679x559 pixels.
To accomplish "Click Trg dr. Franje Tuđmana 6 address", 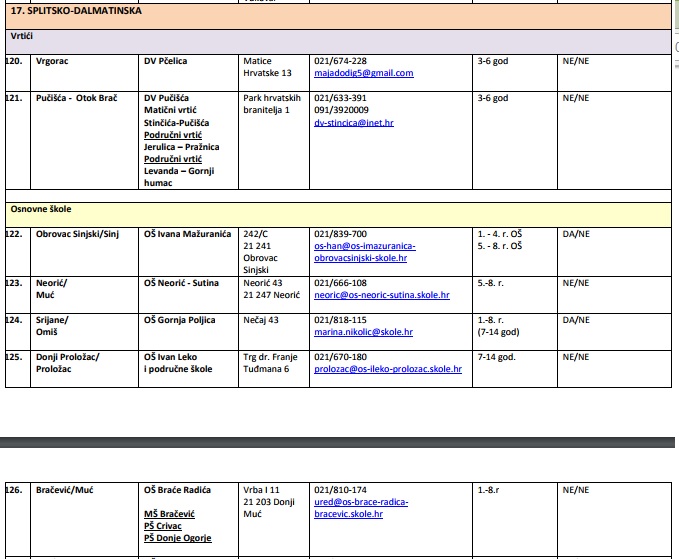I will [x=270, y=363].
